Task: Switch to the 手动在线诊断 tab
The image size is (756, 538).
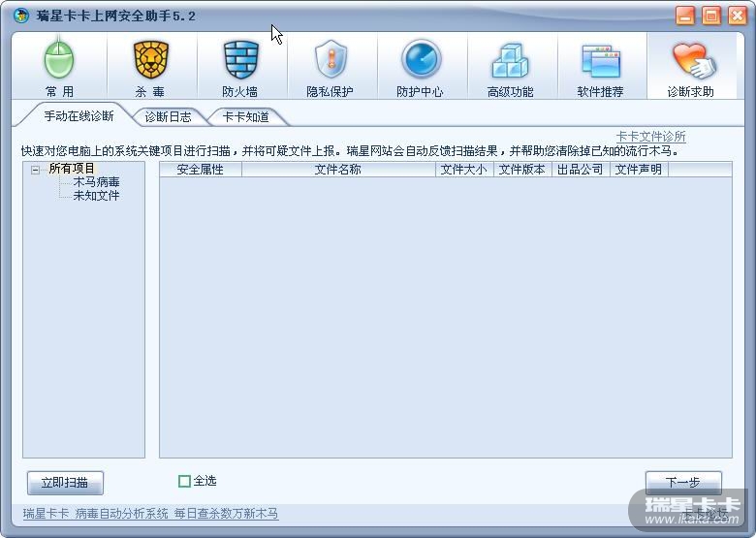Action: pos(79,116)
